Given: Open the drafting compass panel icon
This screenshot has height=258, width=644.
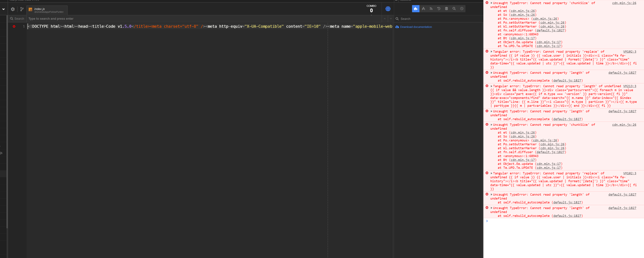Looking at the screenshot, I should pyautogui.click(x=423, y=9).
